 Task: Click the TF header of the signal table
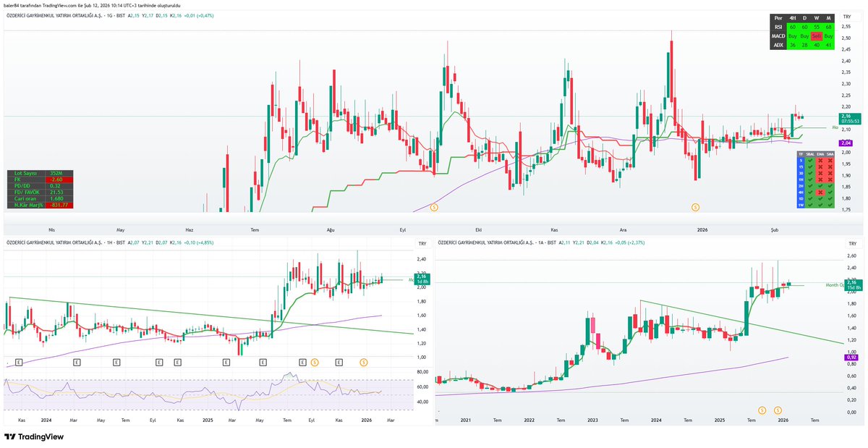pyautogui.click(x=801, y=154)
